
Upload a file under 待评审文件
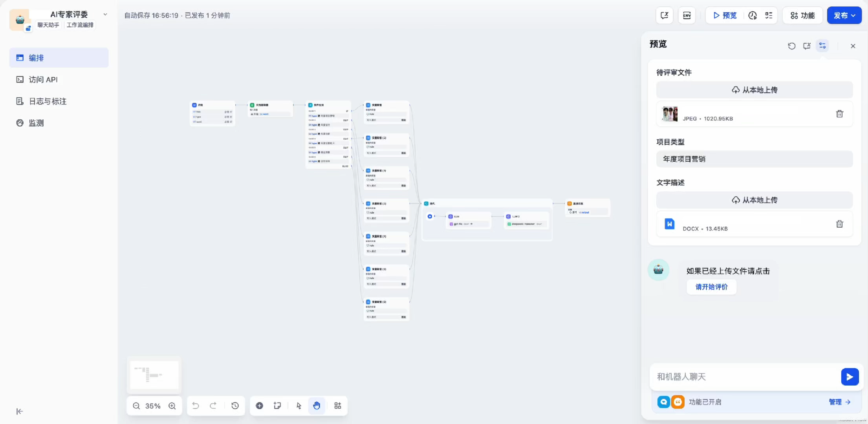coord(754,90)
